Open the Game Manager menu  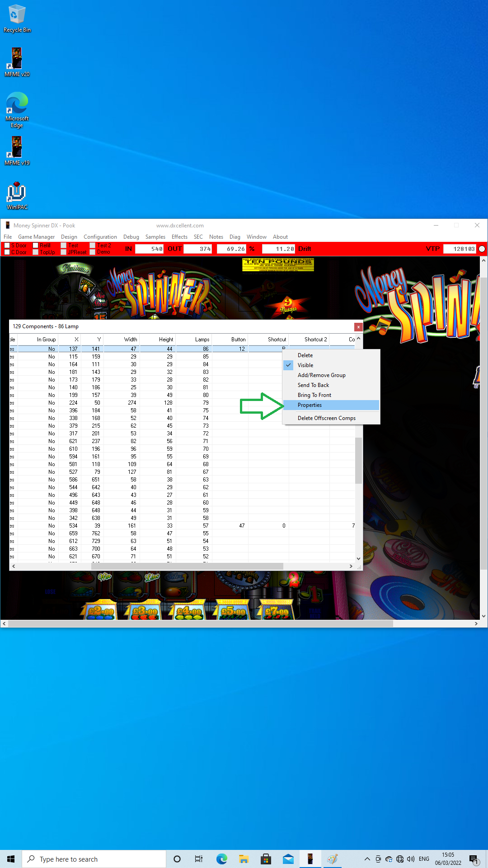(x=36, y=237)
